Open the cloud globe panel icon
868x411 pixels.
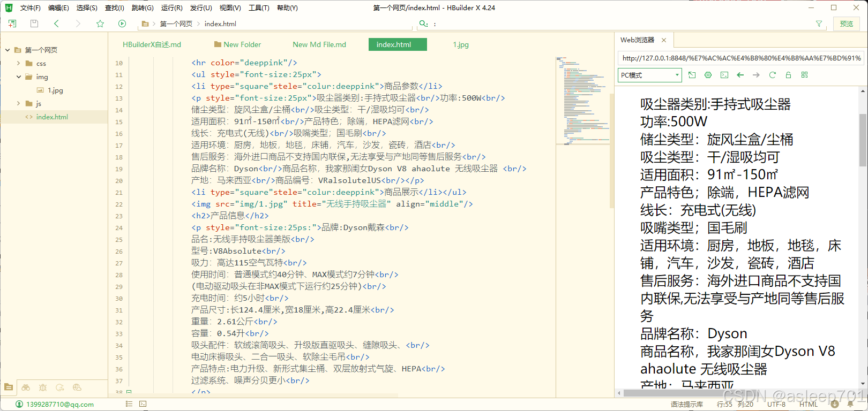(77, 387)
